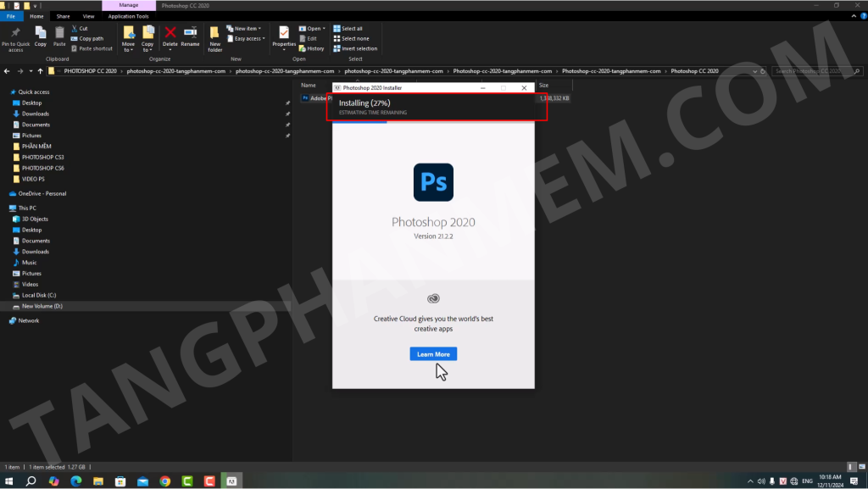Click the Photoshop Ps logo in installer
868x489 pixels.
pos(433,182)
